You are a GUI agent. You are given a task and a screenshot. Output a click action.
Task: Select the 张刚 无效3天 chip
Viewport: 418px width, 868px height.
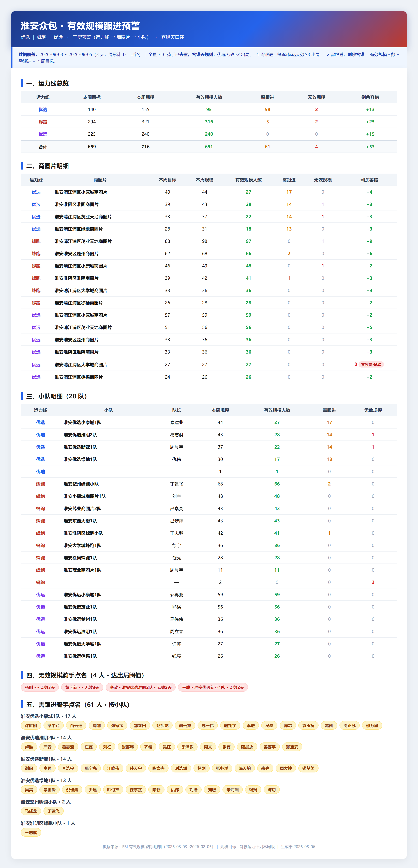40,687
